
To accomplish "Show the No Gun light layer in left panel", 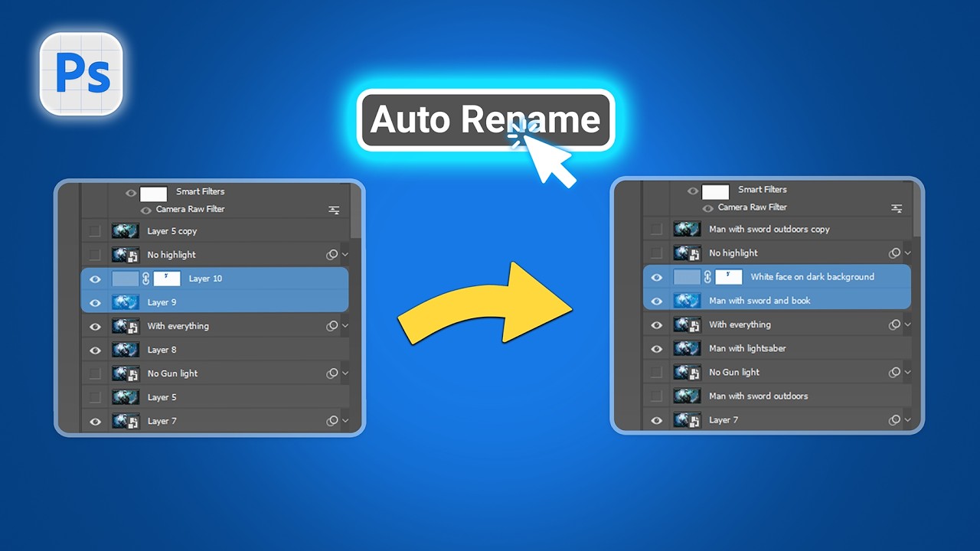I will point(94,374).
